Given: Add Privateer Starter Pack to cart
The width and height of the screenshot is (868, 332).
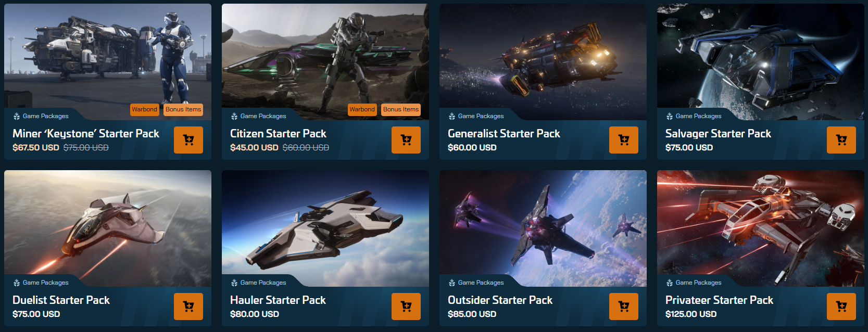Looking at the screenshot, I should click(x=841, y=307).
